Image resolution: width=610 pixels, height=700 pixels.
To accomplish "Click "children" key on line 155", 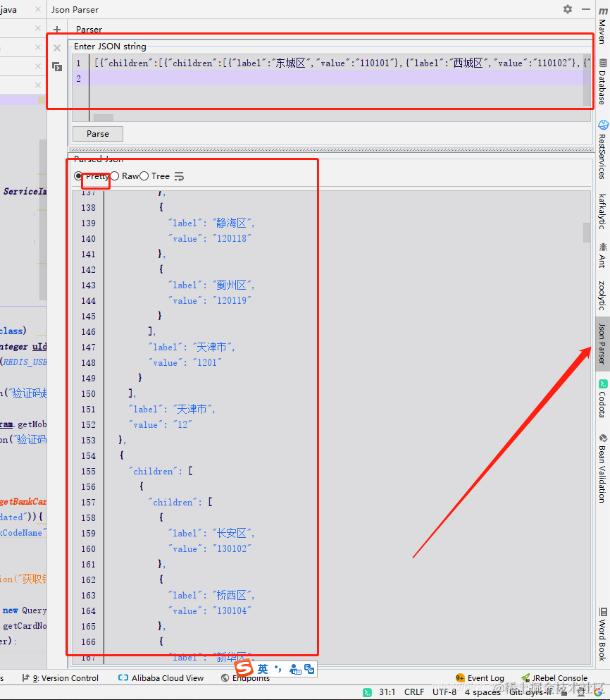I will (x=153, y=472).
